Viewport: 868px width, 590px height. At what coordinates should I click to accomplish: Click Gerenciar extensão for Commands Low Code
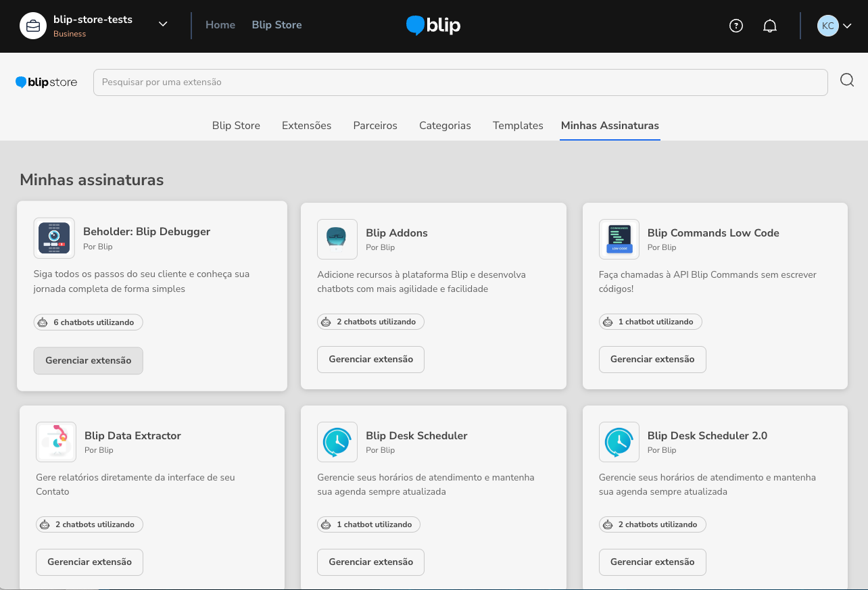(x=652, y=360)
